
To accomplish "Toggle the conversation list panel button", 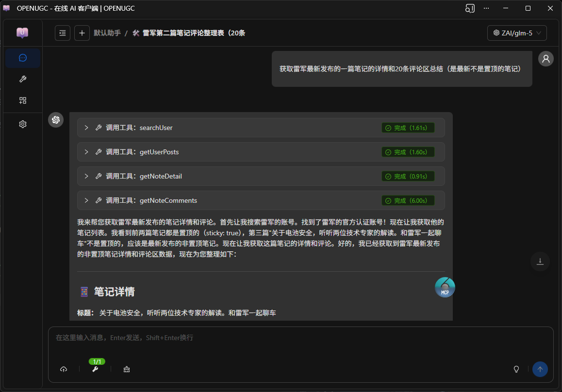I will (x=63, y=33).
